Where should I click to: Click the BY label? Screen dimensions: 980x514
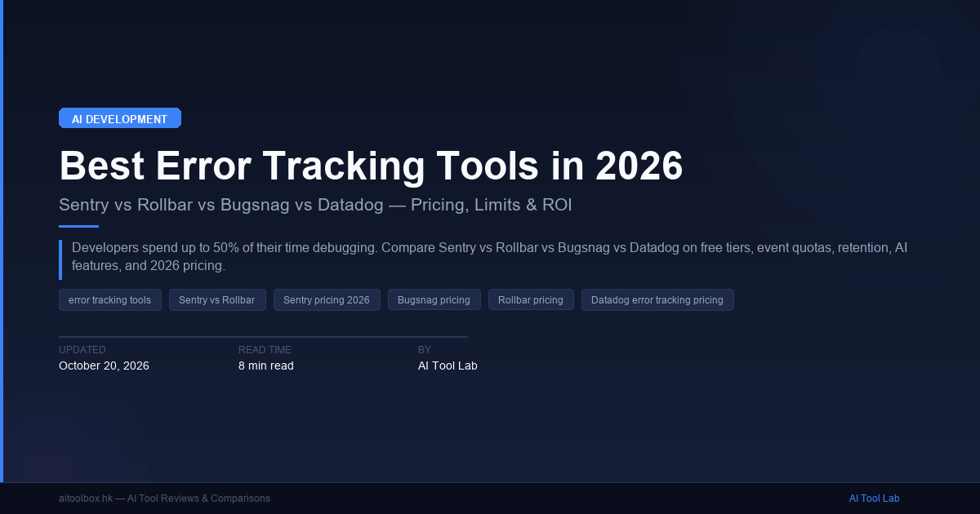coord(425,349)
